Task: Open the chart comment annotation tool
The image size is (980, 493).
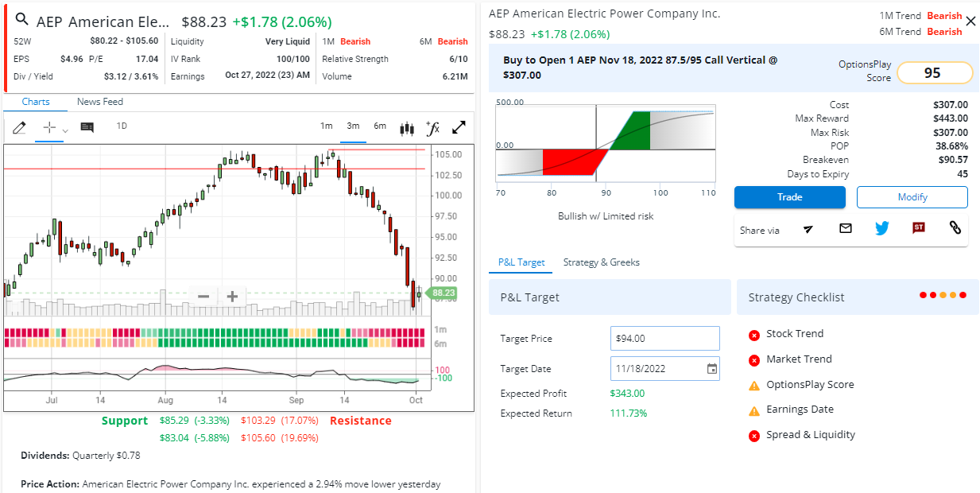Action: pyautogui.click(x=87, y=127)
